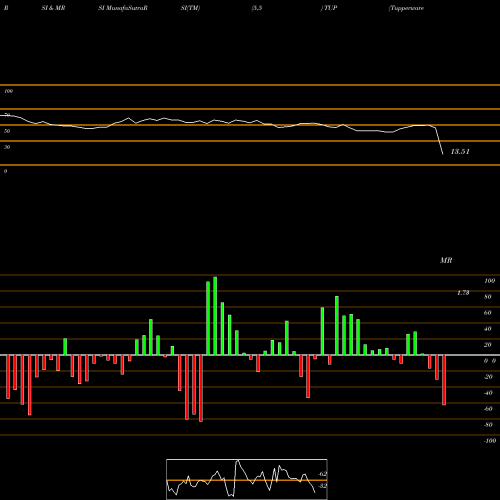
Task: Click the '30' label on the upper RSI scale
Action: 7,147
